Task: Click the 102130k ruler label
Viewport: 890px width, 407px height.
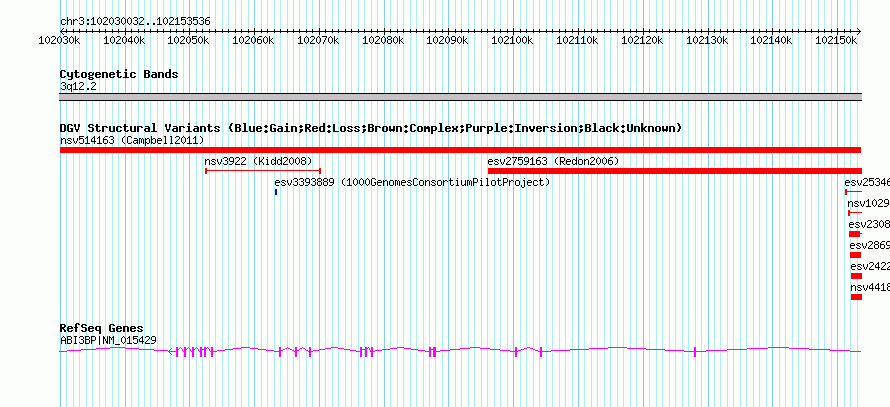Action: click(707, 40)
